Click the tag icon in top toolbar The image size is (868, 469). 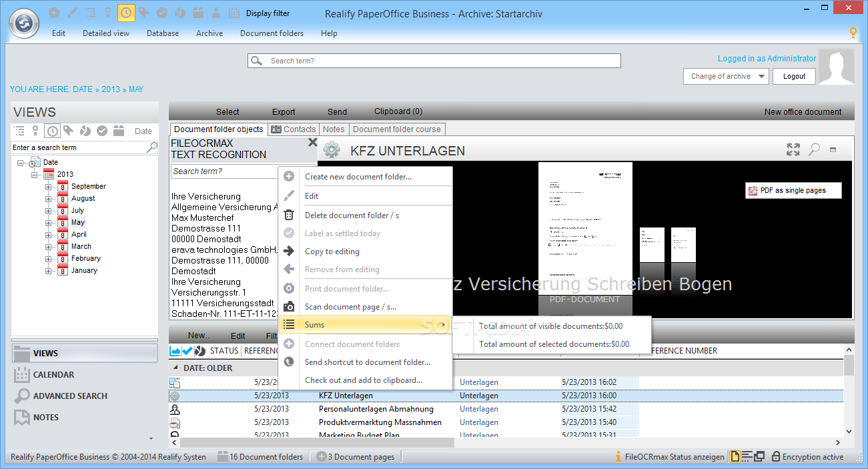click(143, 13)
